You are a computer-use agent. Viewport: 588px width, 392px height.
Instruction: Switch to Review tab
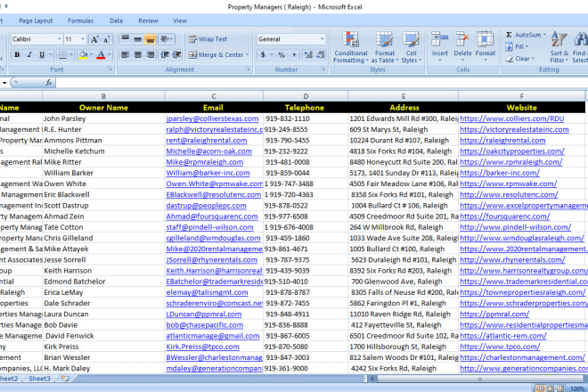pyautogui.click(x=148, y=21)
